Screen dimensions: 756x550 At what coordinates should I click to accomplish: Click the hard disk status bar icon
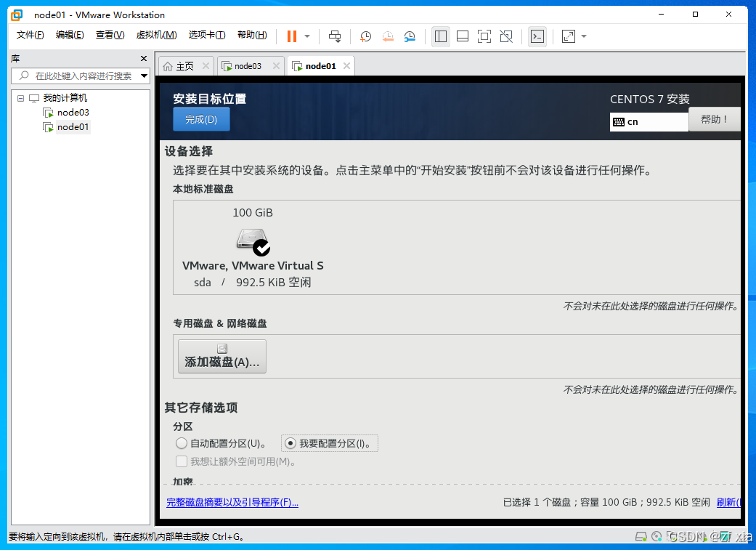pyautogui.click(x=641, y=536)
